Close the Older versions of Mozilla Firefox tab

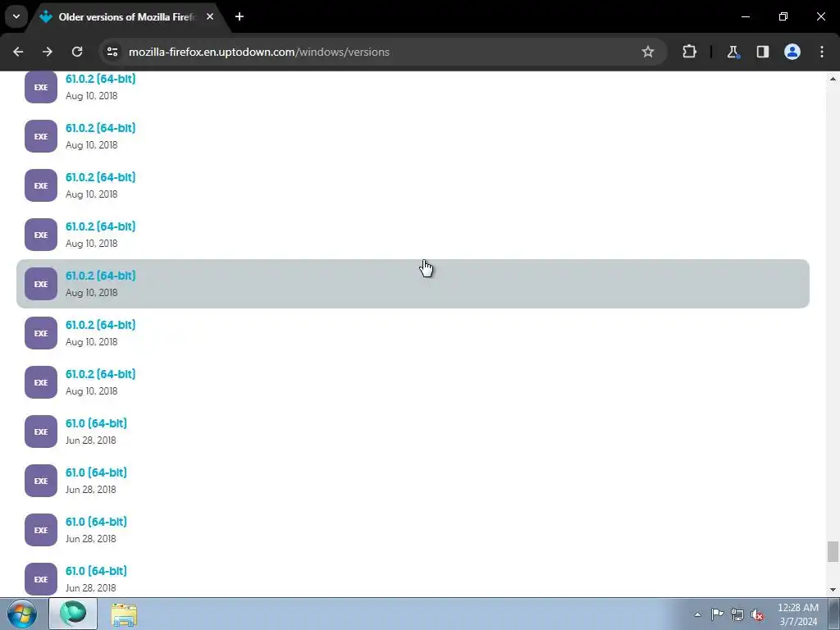point(210,16)
